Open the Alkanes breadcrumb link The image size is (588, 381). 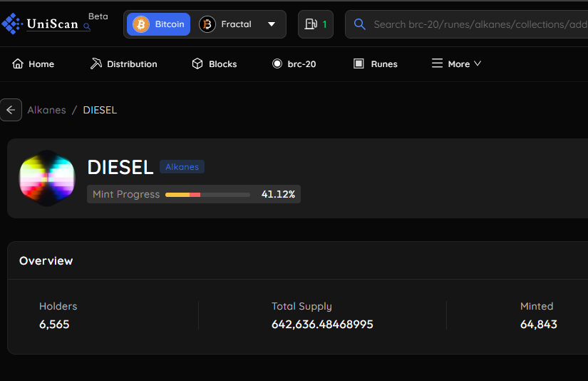pyautogui.click(x=47, y=110)
